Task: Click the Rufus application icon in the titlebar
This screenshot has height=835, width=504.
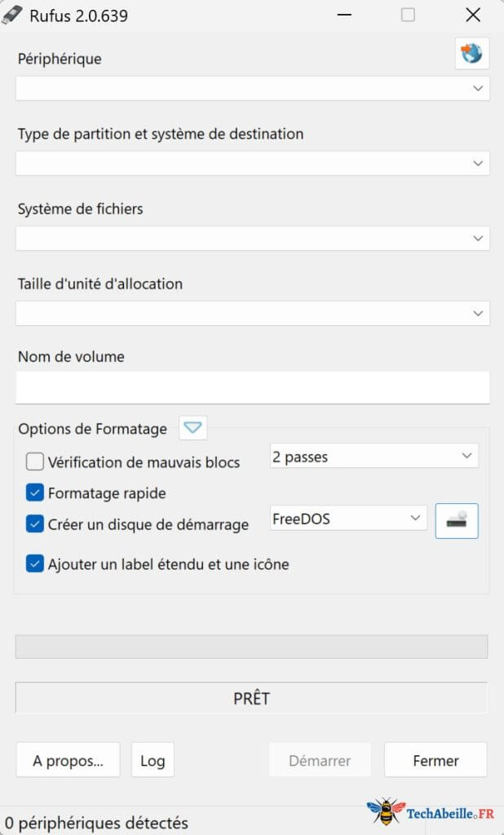Action: [x=13, y=15]
